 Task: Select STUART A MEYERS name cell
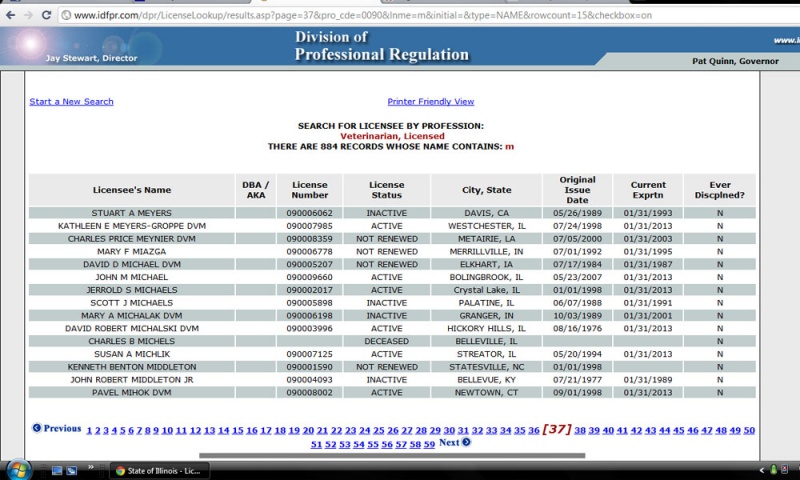point(132,213)
